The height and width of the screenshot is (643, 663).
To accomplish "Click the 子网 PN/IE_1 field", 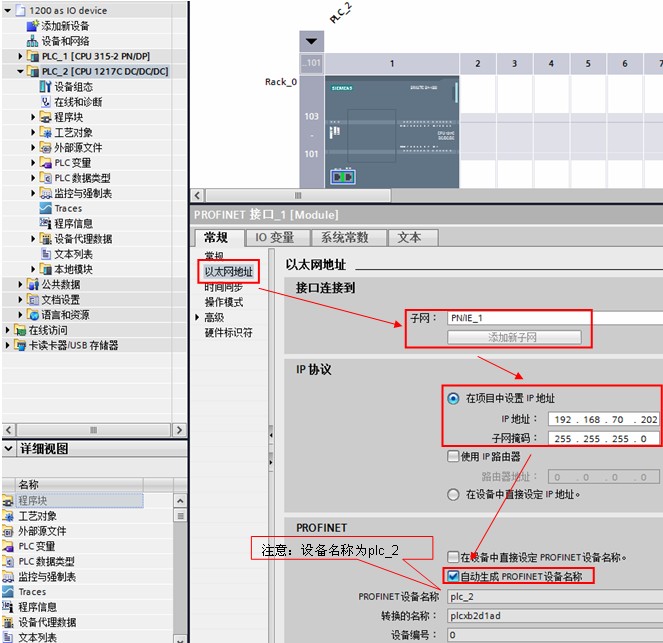I will click(555, 318).
